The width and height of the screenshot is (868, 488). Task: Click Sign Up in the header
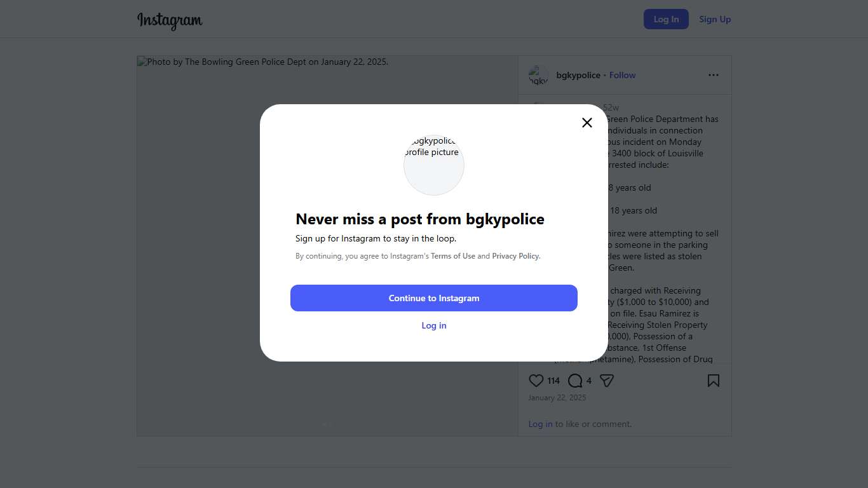[715, 19]
